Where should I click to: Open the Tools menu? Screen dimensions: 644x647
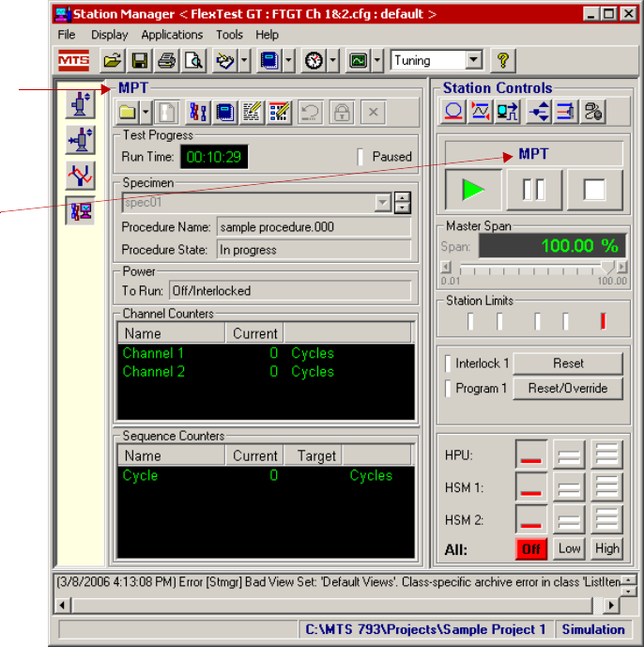tap(229, 35)
